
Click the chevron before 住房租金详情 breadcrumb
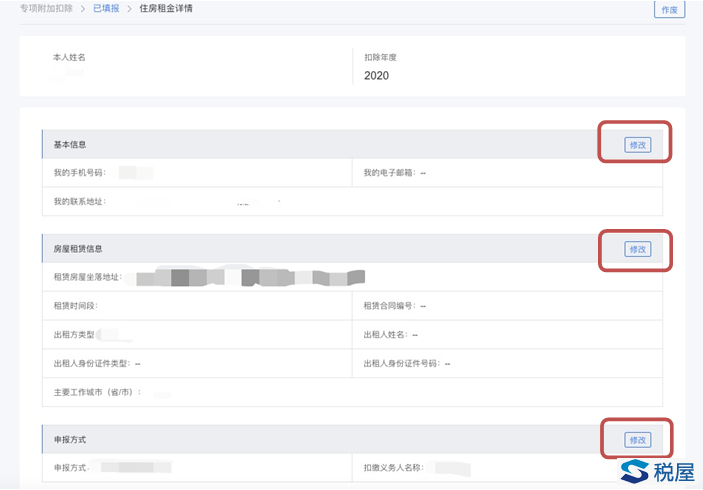click(129, 9)
